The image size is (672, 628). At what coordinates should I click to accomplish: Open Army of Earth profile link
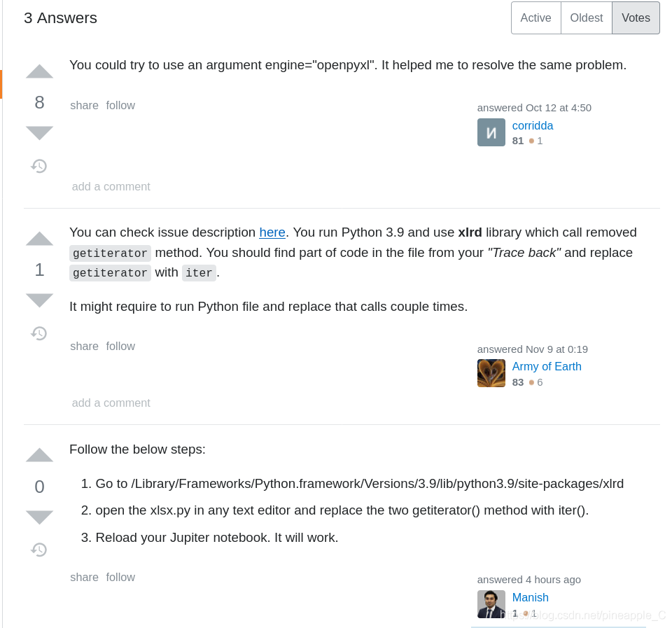(x=547, y=367)
